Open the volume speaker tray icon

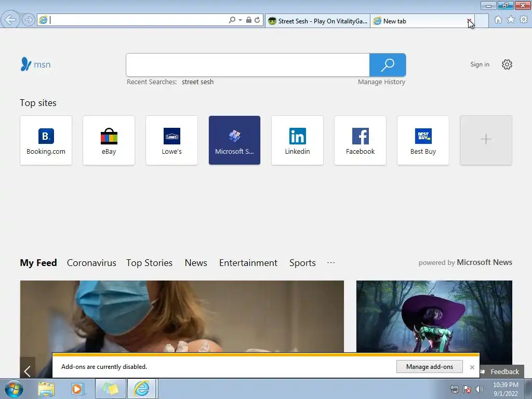pyautogui.click(x=479, y=389)
